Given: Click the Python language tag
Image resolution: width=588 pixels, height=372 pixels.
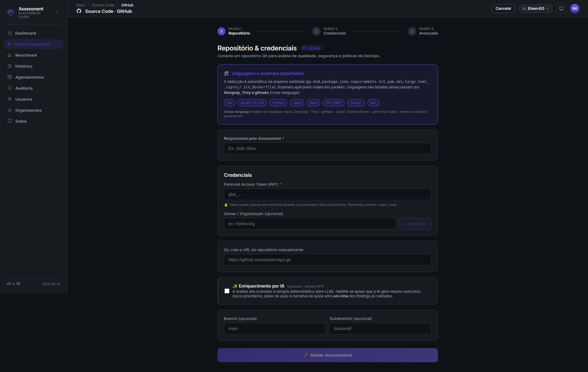Looking at the screenshot, I should [278, 103].
